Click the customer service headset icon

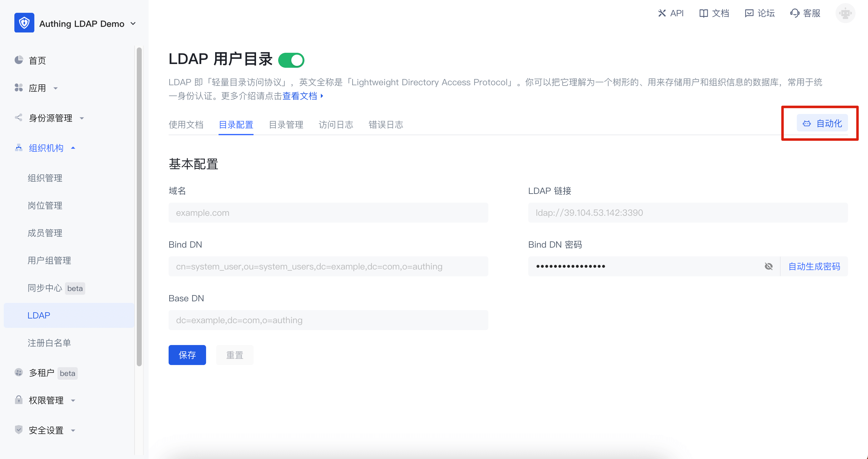795,13
